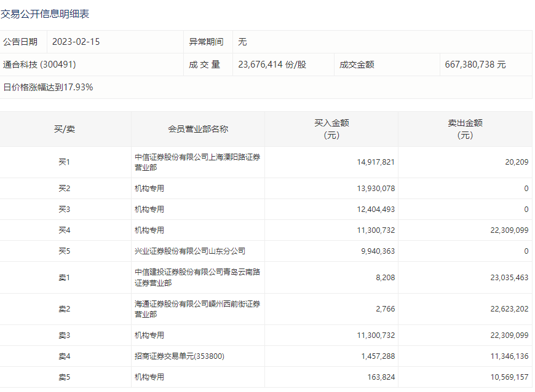Click the 买2 row label
This screenshot has height=392, width=535.
[x=64, y=189]
